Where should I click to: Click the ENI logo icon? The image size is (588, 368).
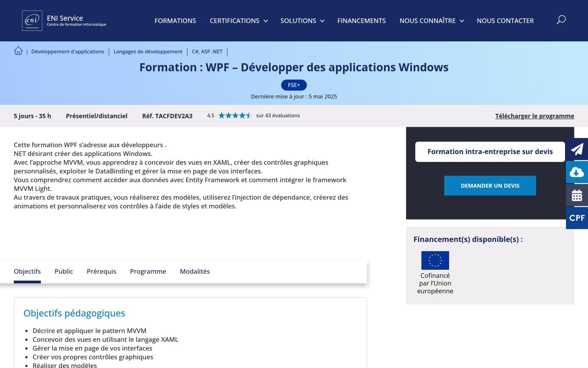click(32, 21)
